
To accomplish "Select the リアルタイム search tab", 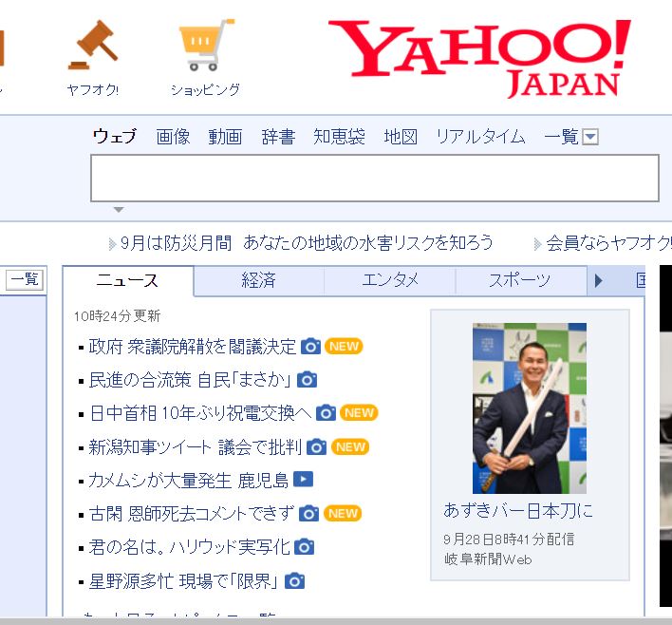I will point(480,137).
